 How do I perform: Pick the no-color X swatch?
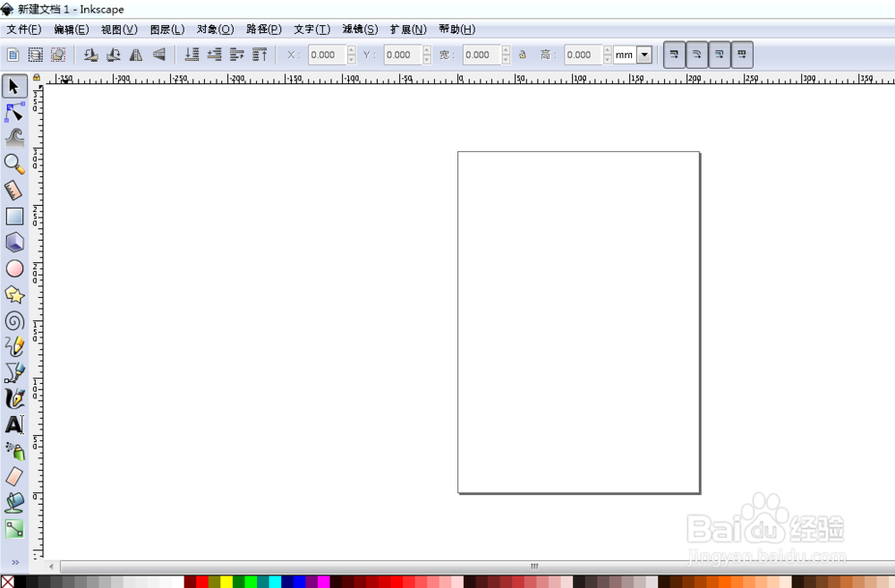tap(7, 582)
